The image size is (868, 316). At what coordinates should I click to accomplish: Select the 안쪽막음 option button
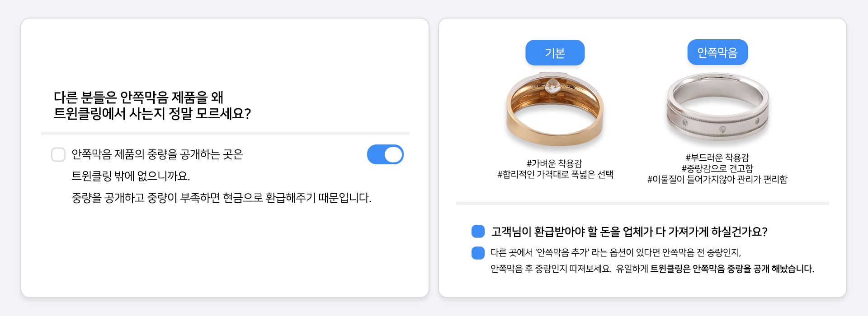(717, 52)
